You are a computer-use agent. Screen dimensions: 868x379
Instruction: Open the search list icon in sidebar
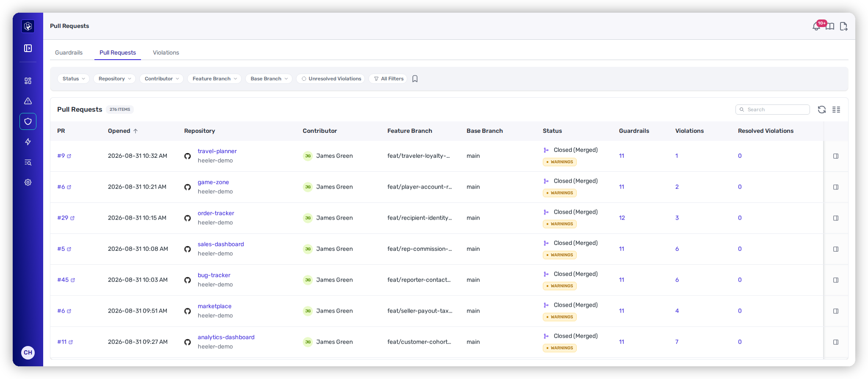tap(28, 162)
